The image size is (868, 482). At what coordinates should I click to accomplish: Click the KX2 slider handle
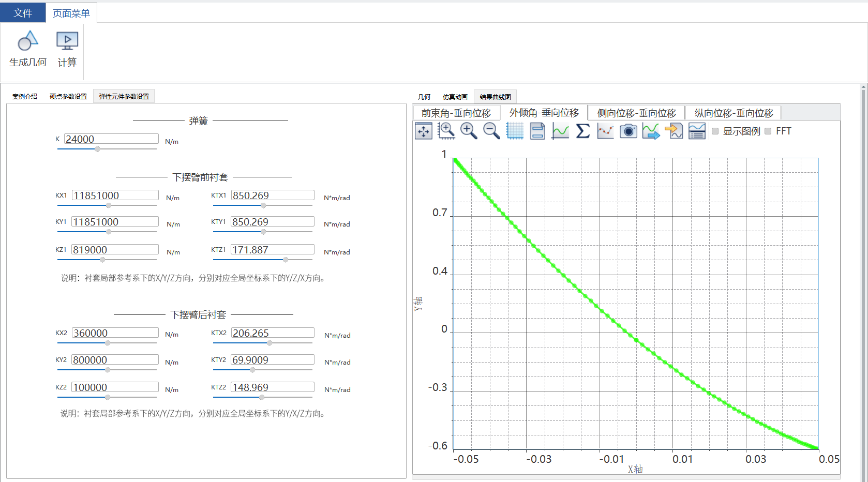(x=108, y=343)
